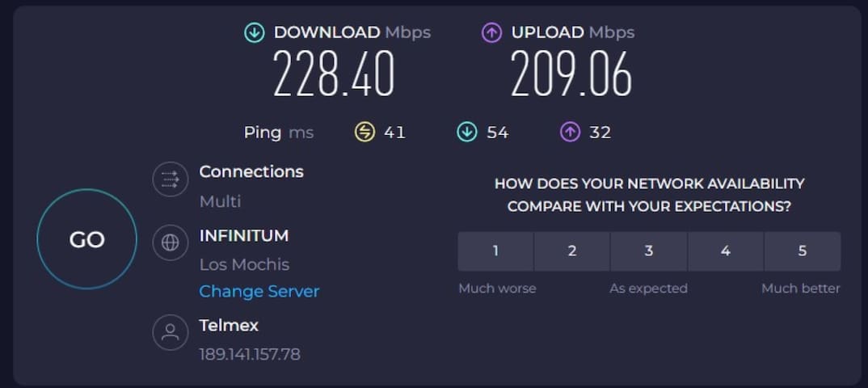The width and height of the screenshot is (868, 388).
Task: Pick rating 4 on the survey scale
Action: (725, 251)
